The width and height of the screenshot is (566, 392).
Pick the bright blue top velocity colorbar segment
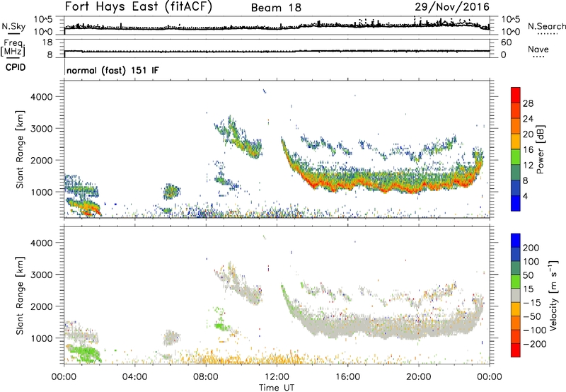pos(516,241)
